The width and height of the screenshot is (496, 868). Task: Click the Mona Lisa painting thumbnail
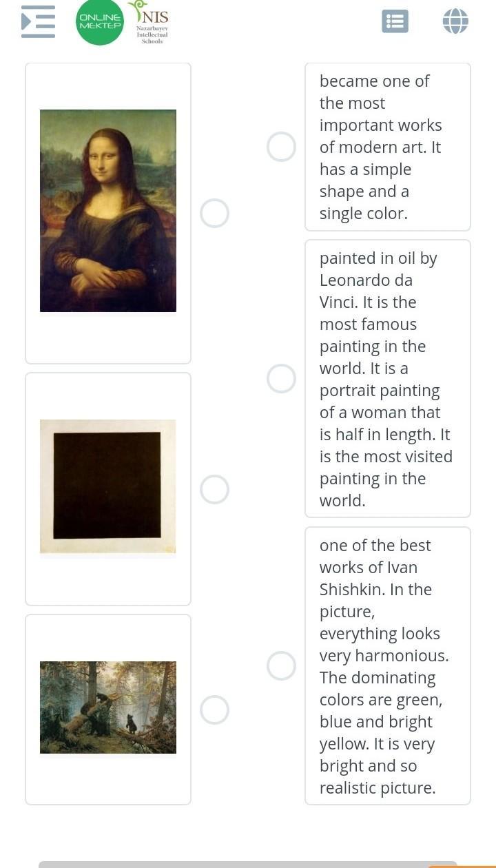(108, 211)
